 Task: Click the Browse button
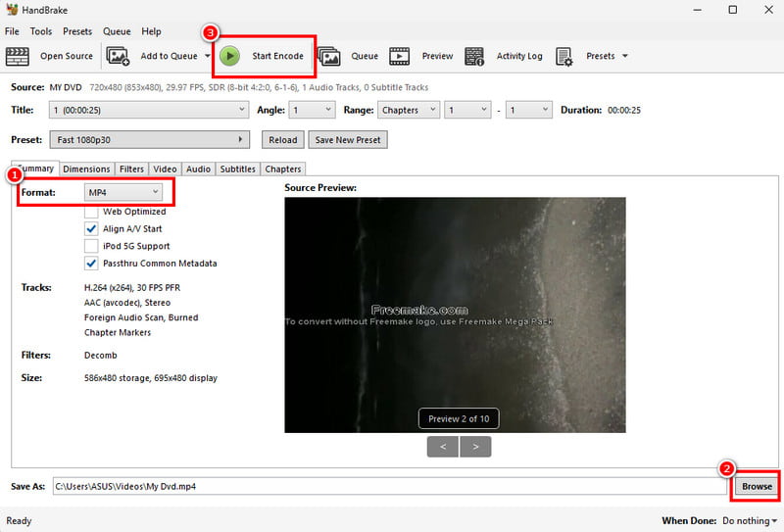coord(757,487)
